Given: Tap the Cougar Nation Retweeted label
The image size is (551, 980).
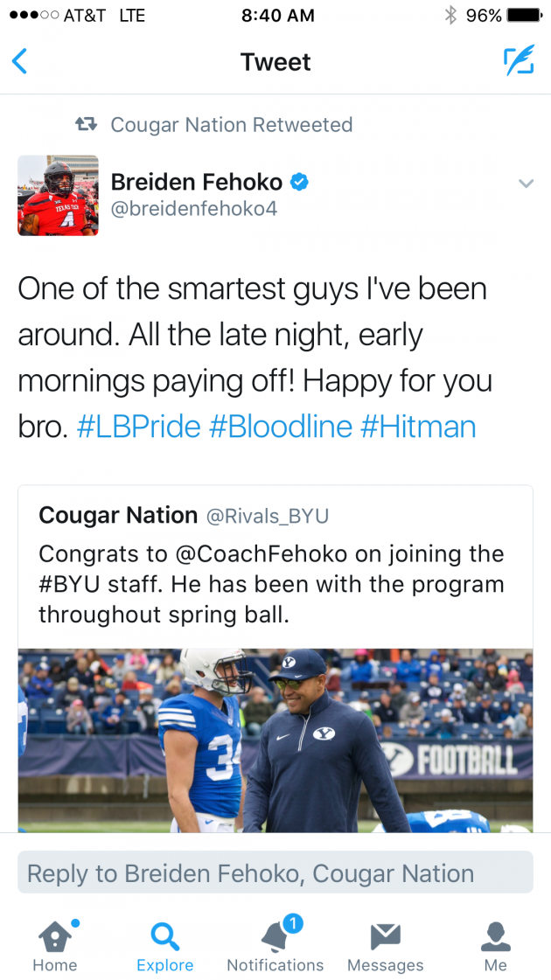Looking at the screenshot, I should (x=231, y=124).
